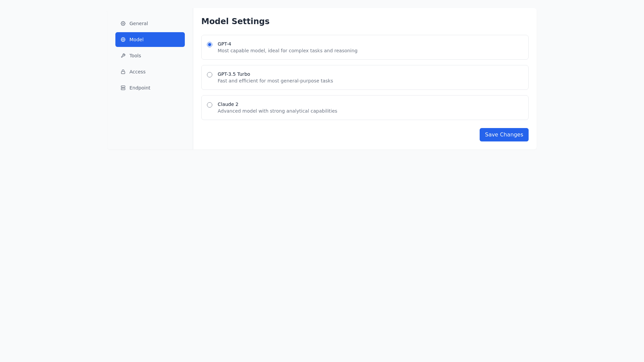Click the GPT-3.5 Turbo option title
Viewport: 644px width, 362px height.
click(x=234, y=74)
